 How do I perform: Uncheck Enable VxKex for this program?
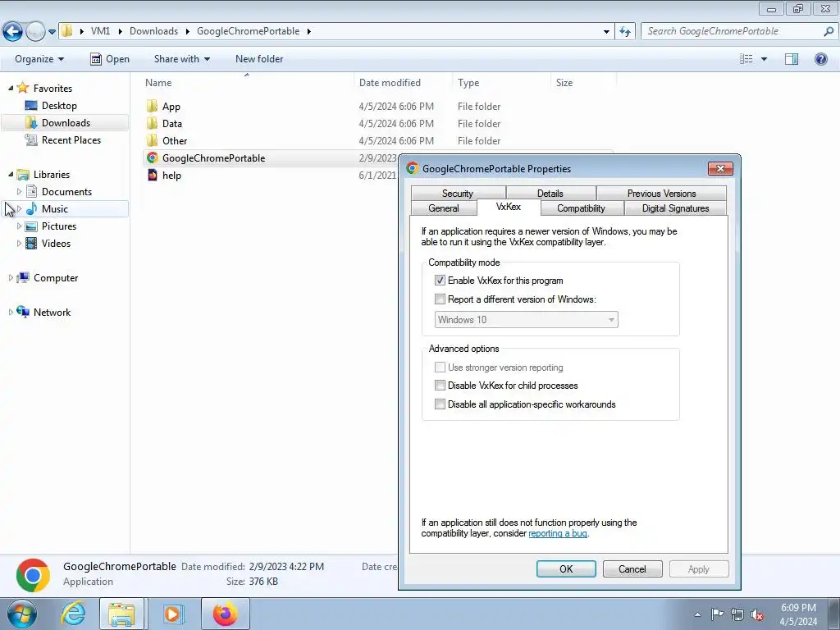click(x=440, y=281)
